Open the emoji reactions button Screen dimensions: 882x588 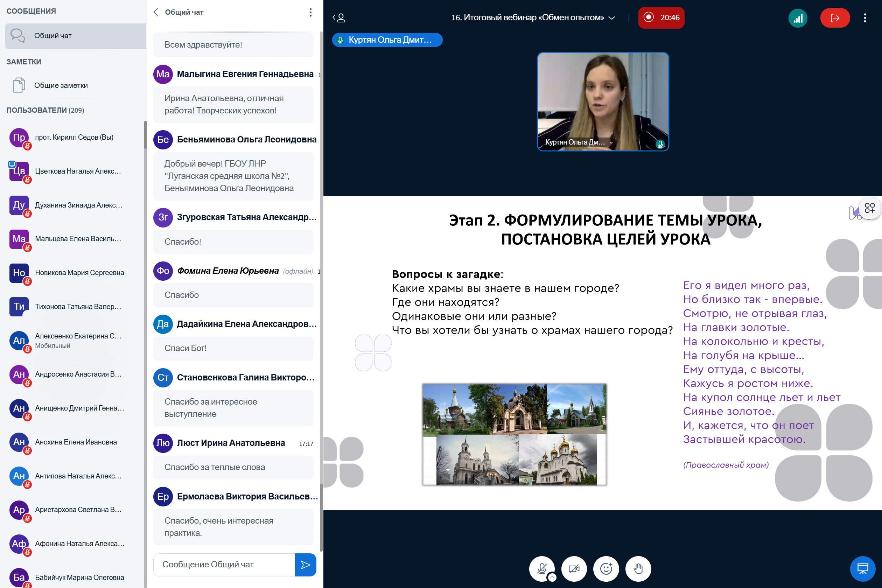click(x=605, y=568)
